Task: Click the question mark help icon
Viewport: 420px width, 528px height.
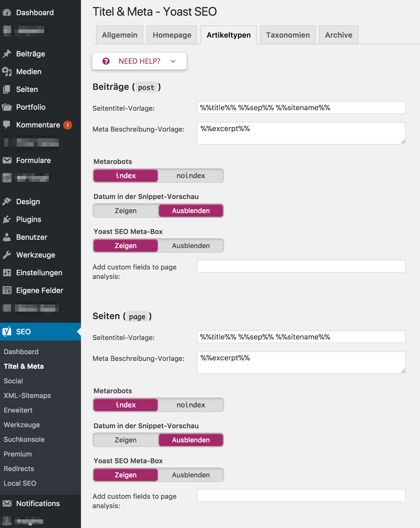Action: click(106, 61)
